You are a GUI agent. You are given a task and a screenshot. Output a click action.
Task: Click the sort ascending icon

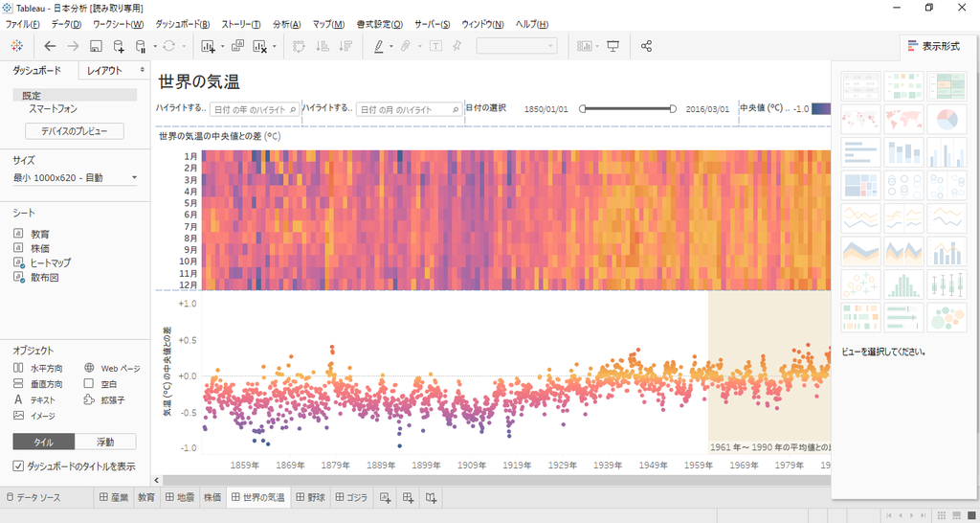tap(323, 46)
